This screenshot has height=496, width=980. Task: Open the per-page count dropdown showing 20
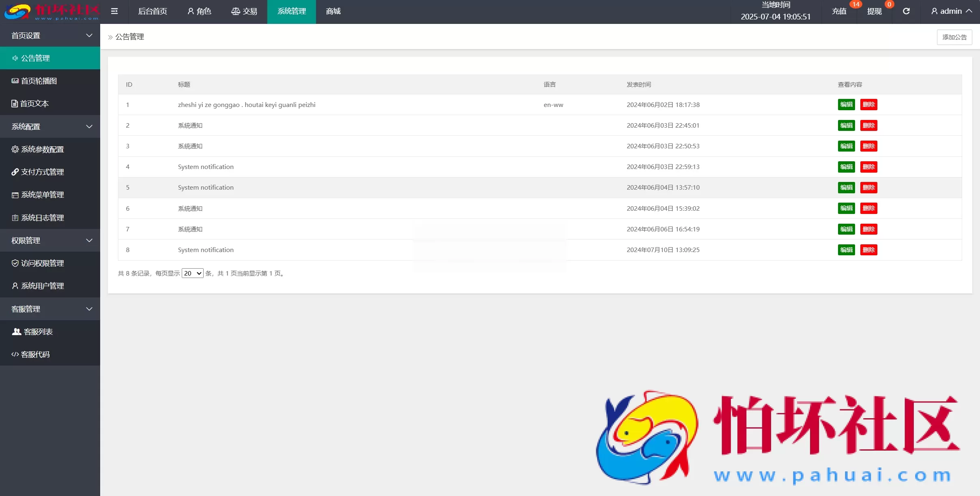coord(192,273)
